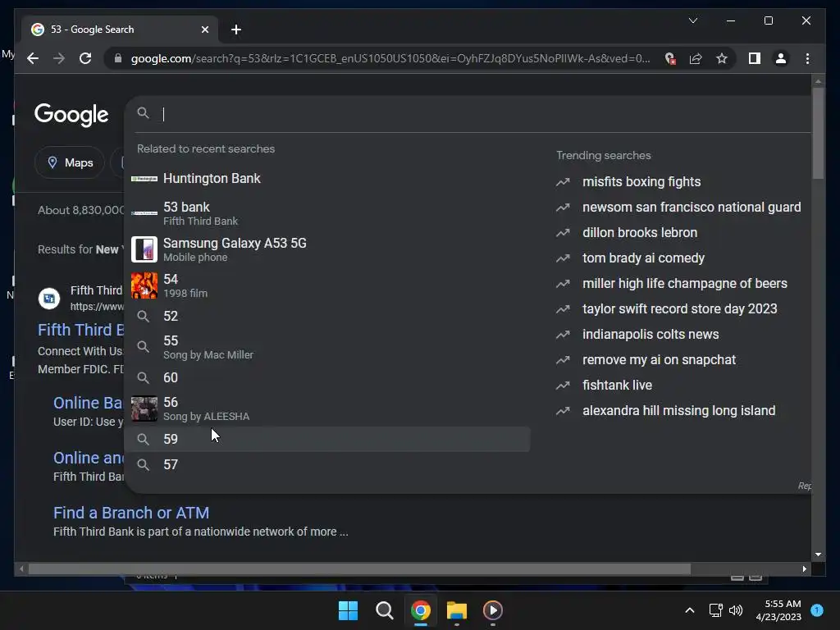Click the Samsung Galaxy A53 thumbnail
This screenshot has height=630, width=840.
pyautogui.click(x=144, y=249)
